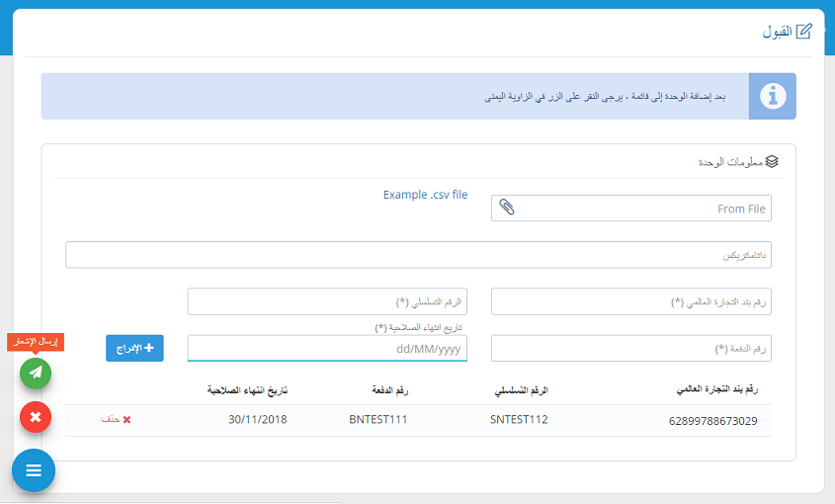
Task: Select the 62899788673029 table cell
Action: click(712, 420)
